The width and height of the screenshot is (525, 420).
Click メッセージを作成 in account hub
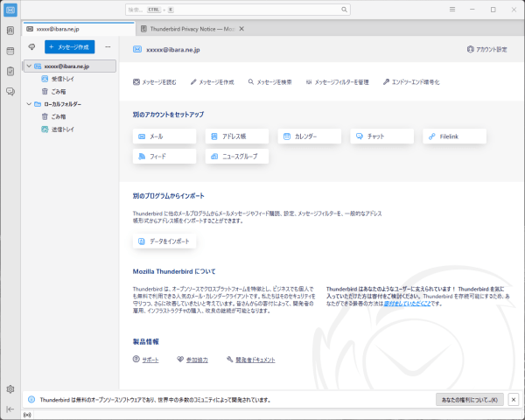tap(213, 82)
